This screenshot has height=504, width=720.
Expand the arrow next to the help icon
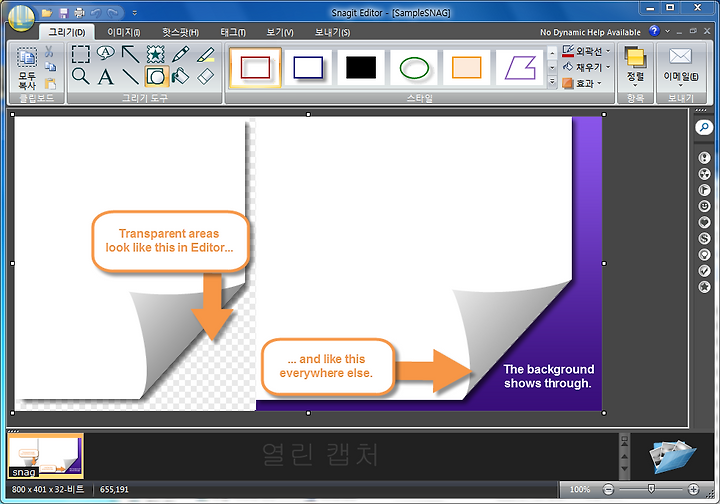pyautogui.click(x=667, y=31)
